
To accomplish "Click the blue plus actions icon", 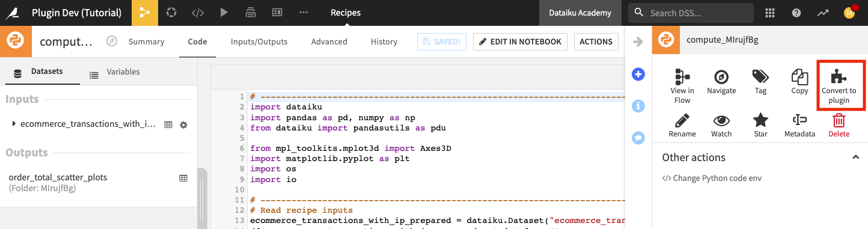I will pos(638,75).
